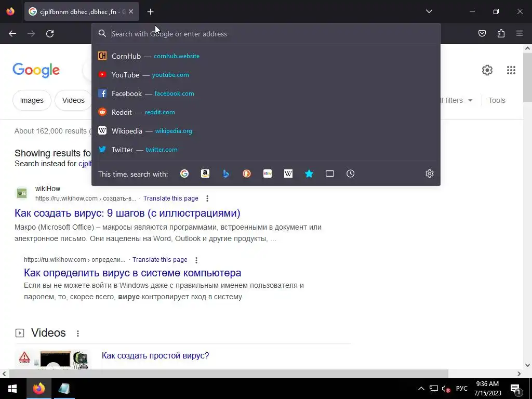Filter results by Images
Viewport: 532px width, 399px height.
coord(32,100)
